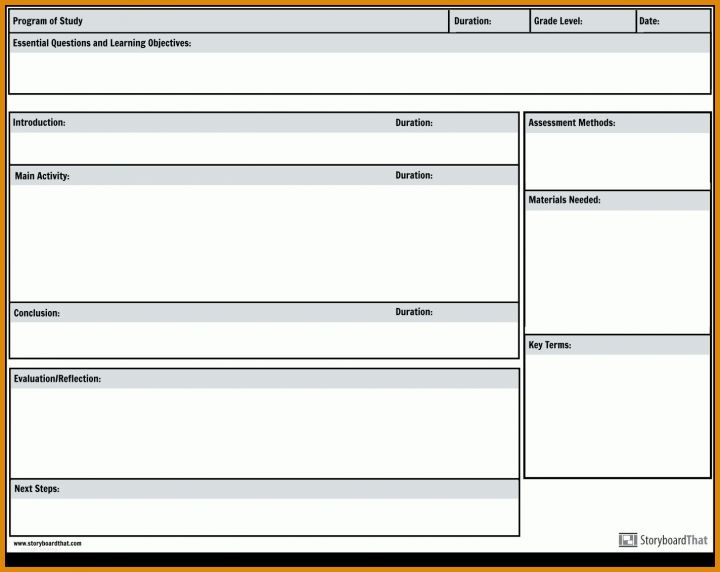Viewport: 720px width, 572px height.
Task: Click the 'Main Activity:' section label
Action: 42,176
